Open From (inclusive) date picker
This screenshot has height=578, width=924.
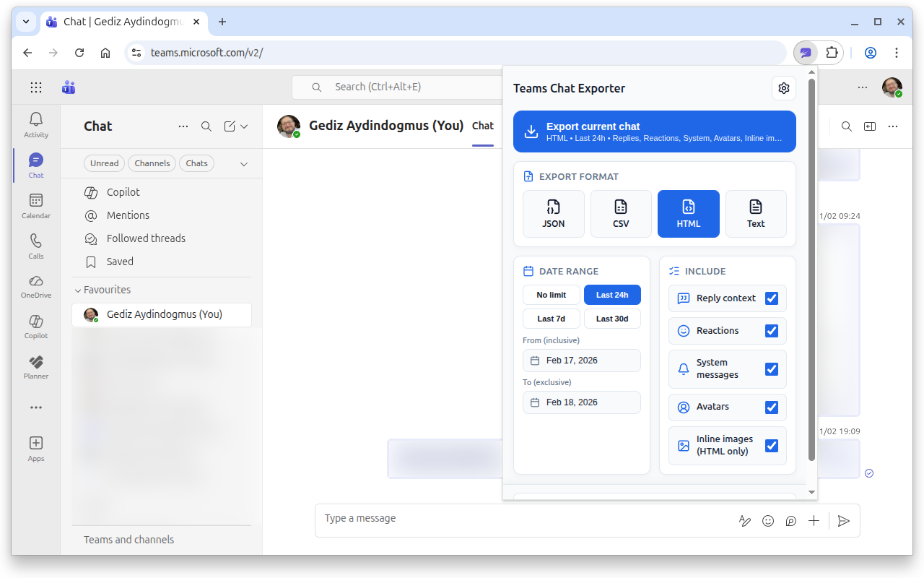[582, 361]
